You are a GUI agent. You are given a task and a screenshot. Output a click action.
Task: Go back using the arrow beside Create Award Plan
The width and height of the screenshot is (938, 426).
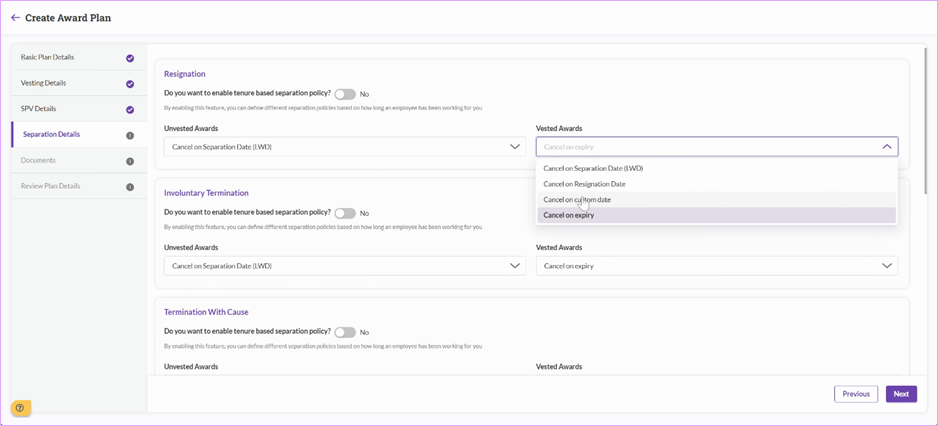tap(16, 18)
